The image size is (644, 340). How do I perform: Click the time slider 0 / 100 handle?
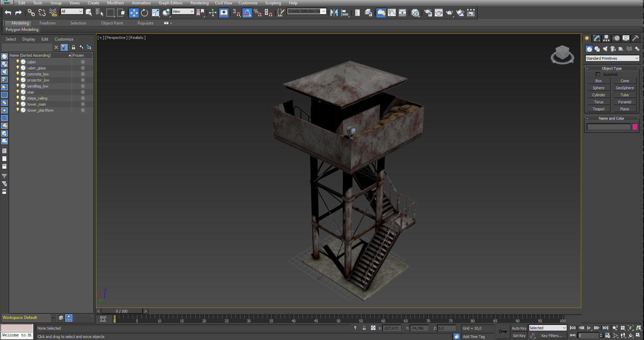tap(122, 311)
